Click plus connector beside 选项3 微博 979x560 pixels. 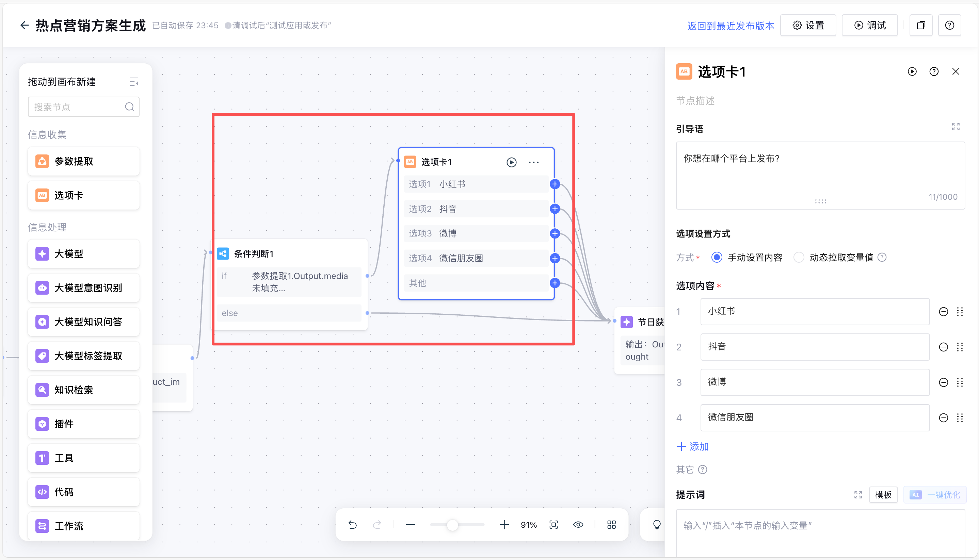555,233
